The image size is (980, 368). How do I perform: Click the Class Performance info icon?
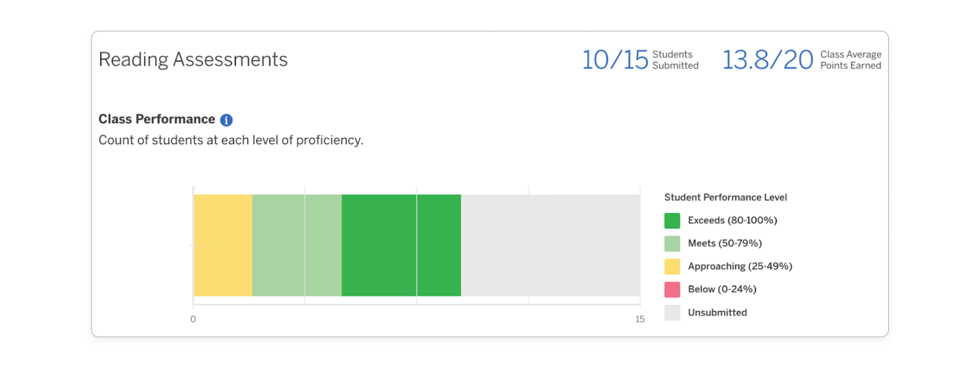pos(226,120)
